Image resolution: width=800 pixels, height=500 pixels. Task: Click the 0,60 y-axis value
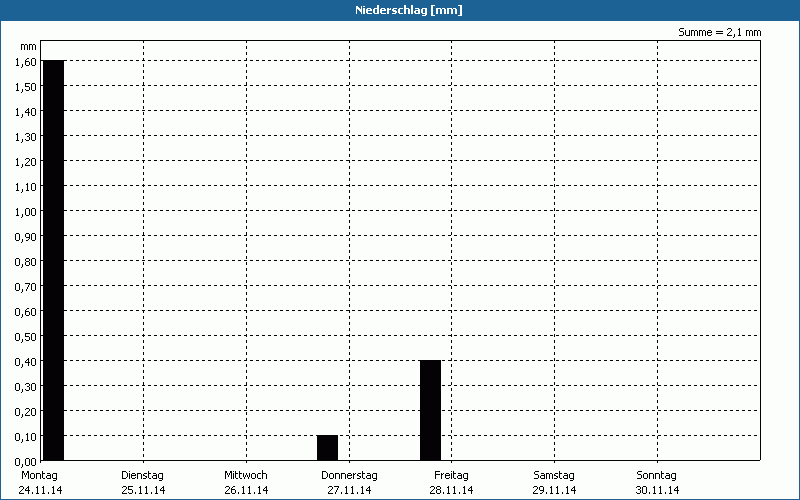[26, 312]
